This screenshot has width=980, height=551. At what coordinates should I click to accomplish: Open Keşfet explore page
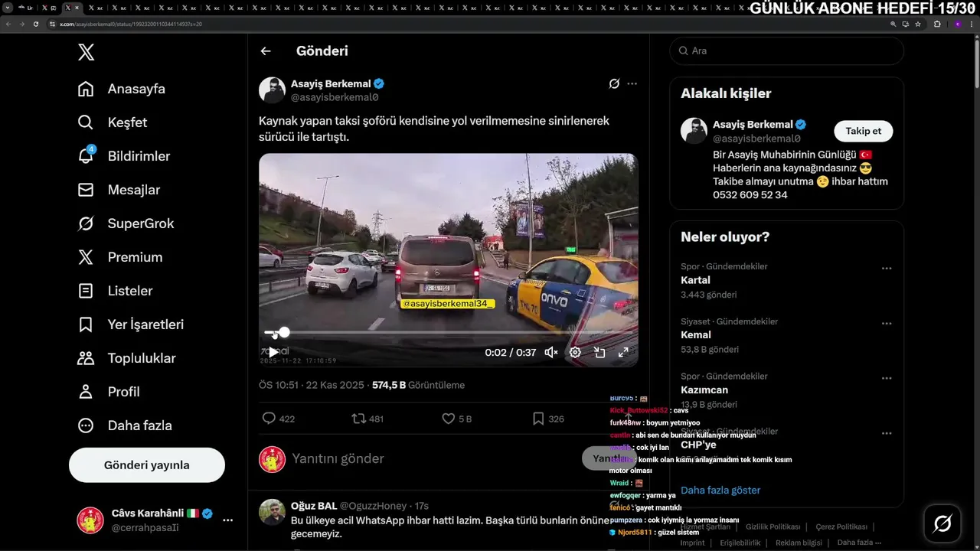pyautogui.click(x=113, y=122)
